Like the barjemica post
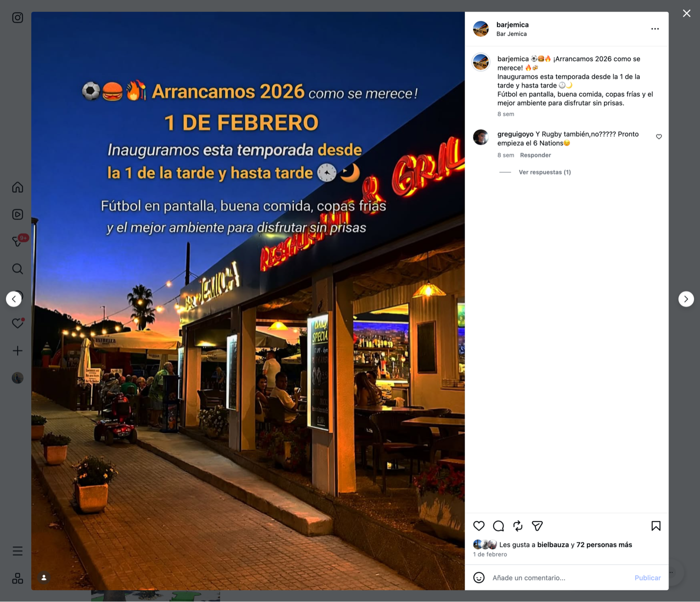 pos(478,526)
